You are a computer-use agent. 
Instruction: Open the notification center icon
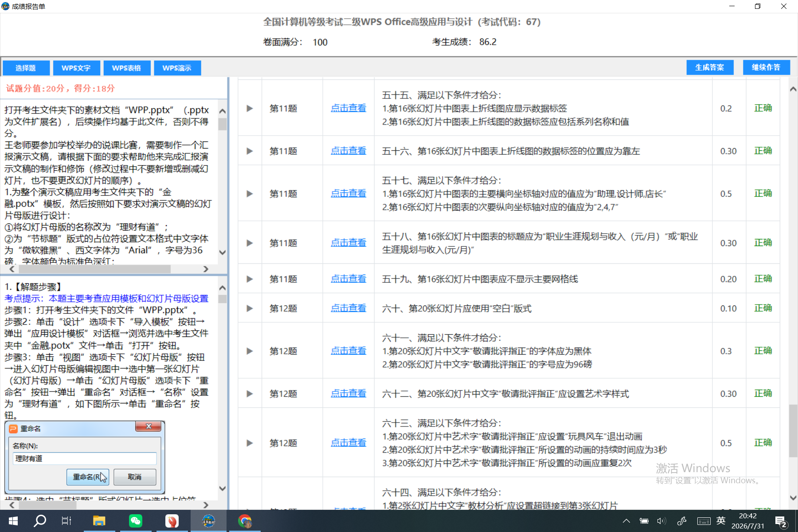coord(781,521)
